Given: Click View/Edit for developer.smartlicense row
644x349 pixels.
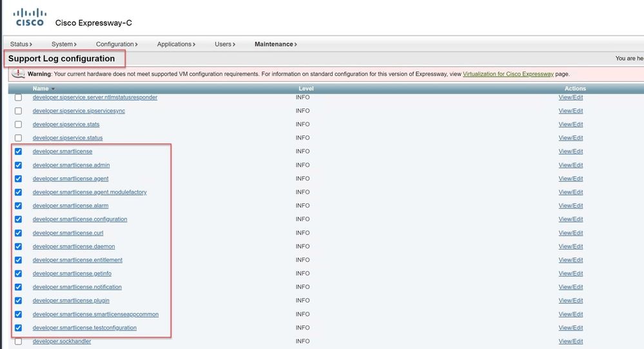Looking at the screenshot, I should (x=571, y=151).
